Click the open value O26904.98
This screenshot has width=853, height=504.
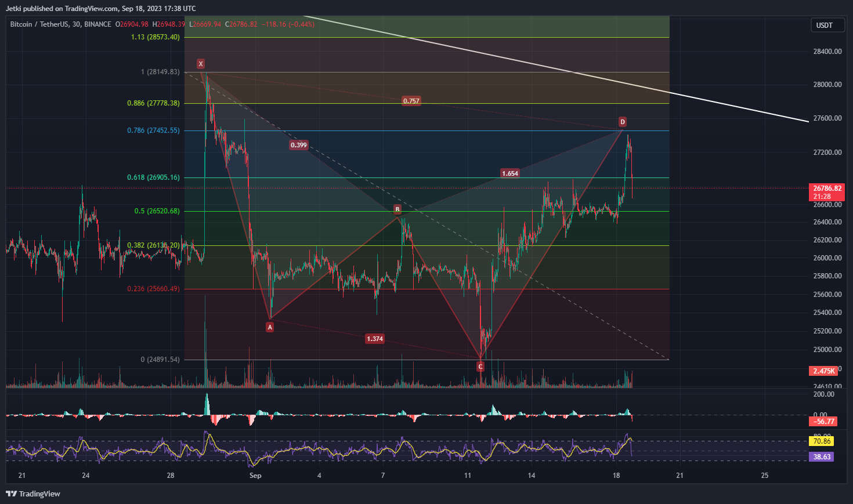click(x=132, y=24)
